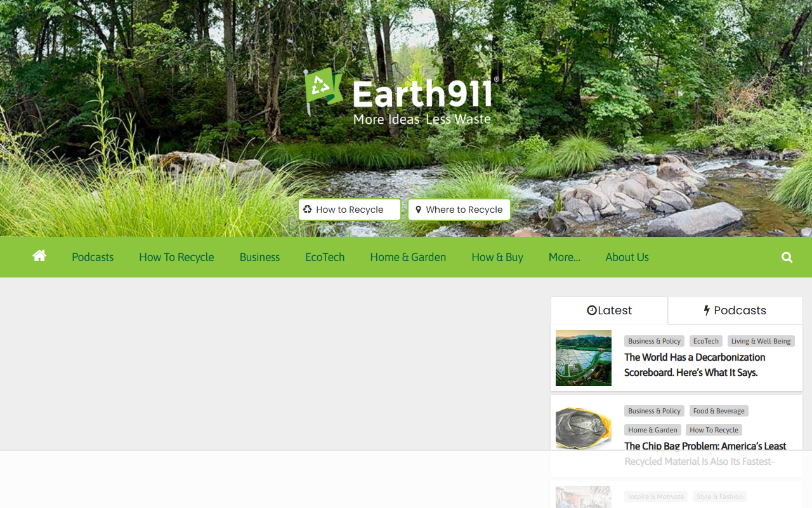Open the Home & Garden menu
812x508 pixels.
tap(408, 257)
